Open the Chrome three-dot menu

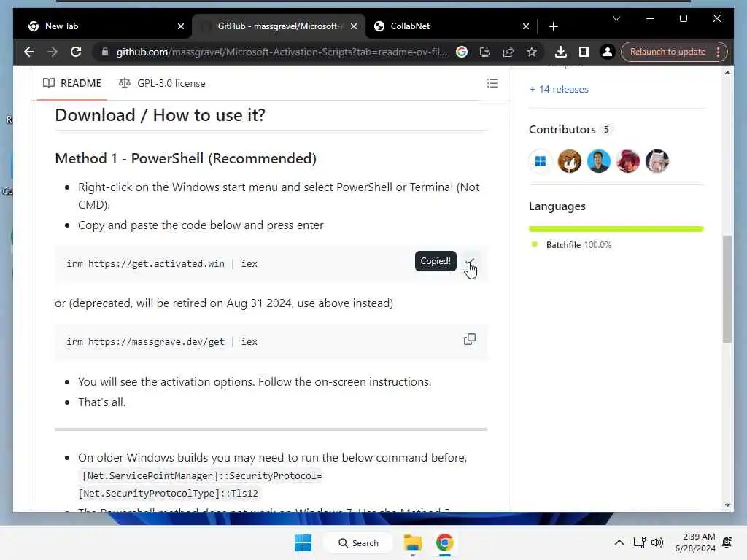pos(718,52)
